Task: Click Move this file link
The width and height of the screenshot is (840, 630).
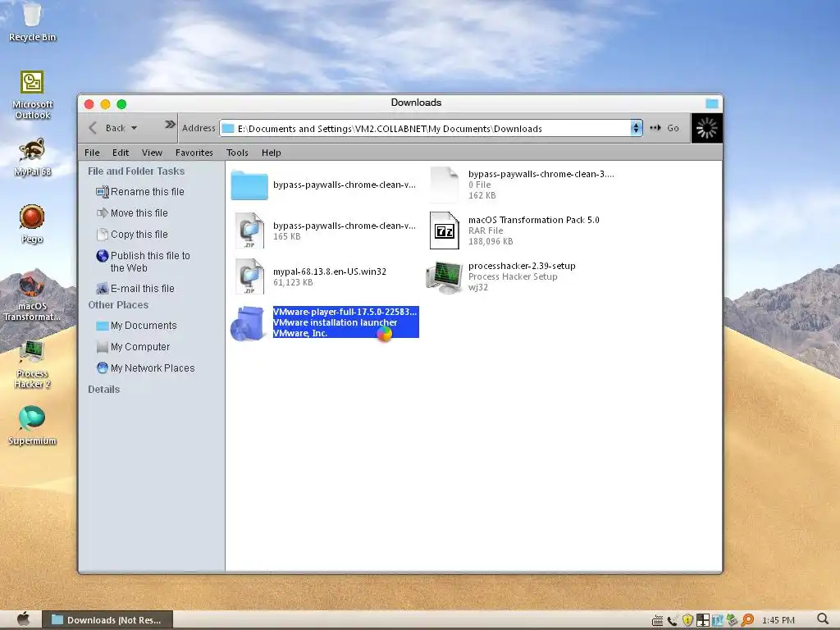Action: tap(132, 213)
